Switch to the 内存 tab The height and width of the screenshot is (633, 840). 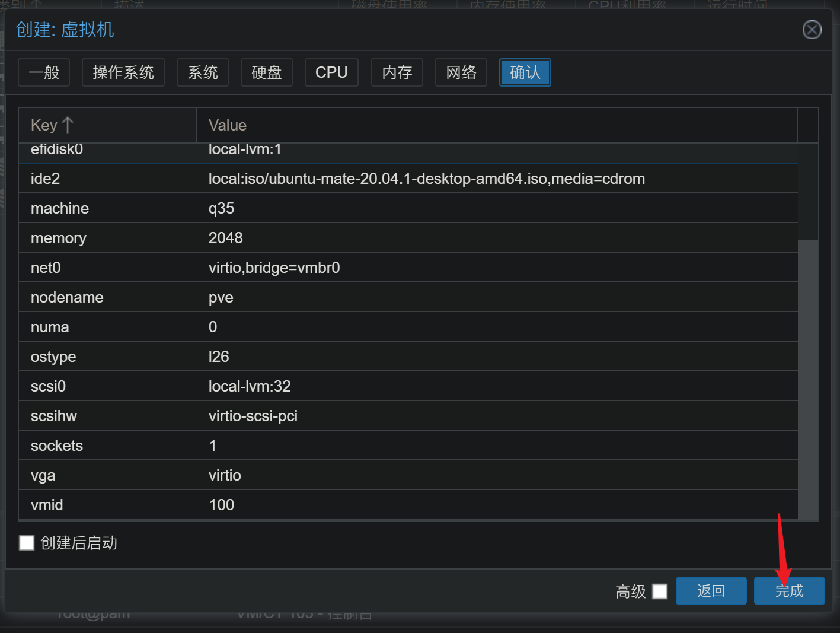coord(397,72)
